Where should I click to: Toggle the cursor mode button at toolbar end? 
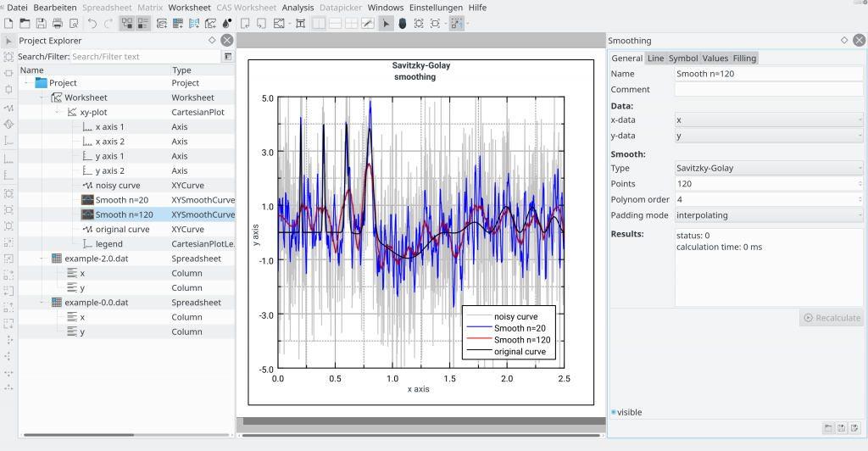click(x=456, y=23)
